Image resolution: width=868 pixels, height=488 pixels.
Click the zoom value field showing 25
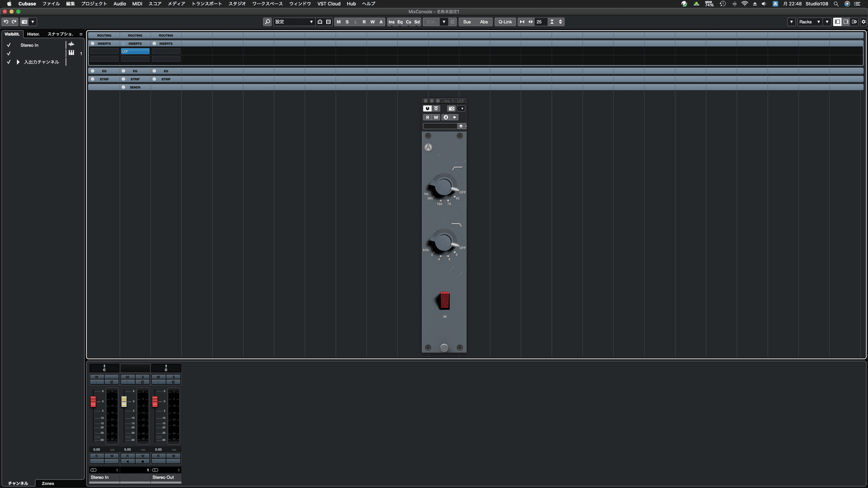click(541, 22)
